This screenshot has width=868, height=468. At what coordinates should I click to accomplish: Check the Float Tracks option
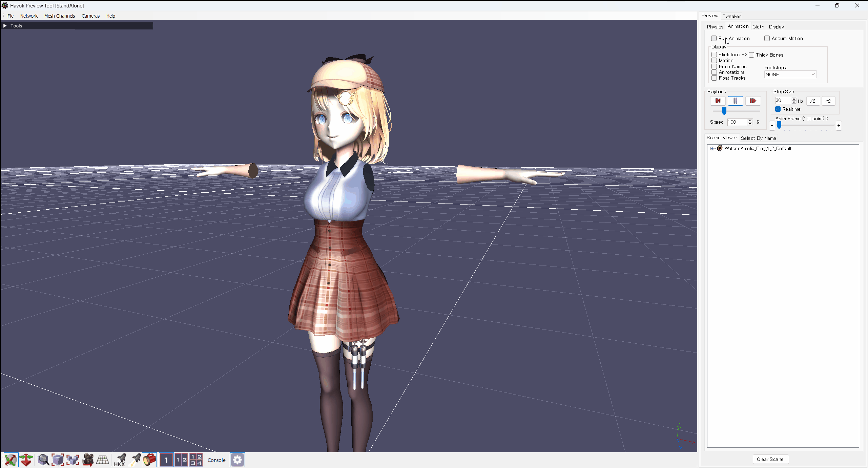click(x=714, y=78)
